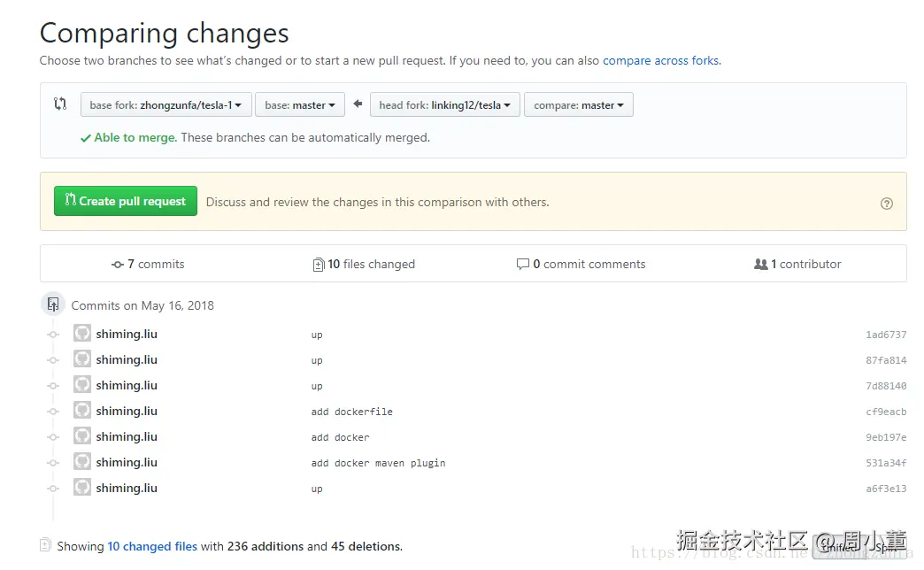Click author shiming.liu on commit 7d88140
Screen dimensions: 924x570
(127, 386)
